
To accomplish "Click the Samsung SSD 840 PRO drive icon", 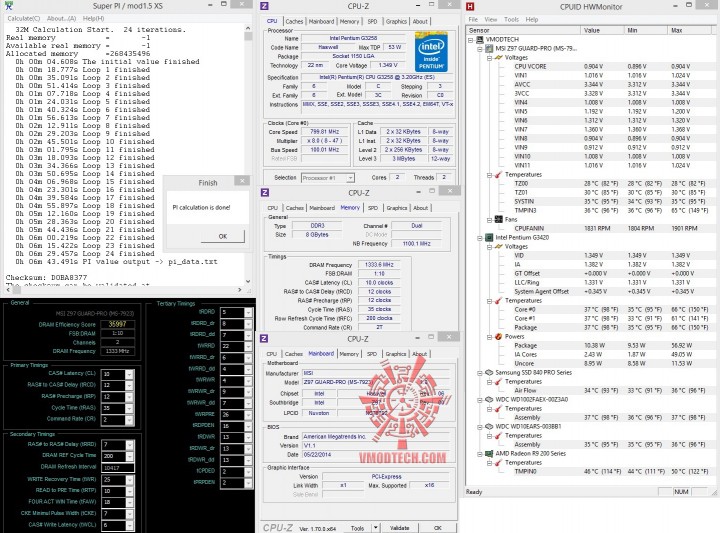I will (489, 372).
